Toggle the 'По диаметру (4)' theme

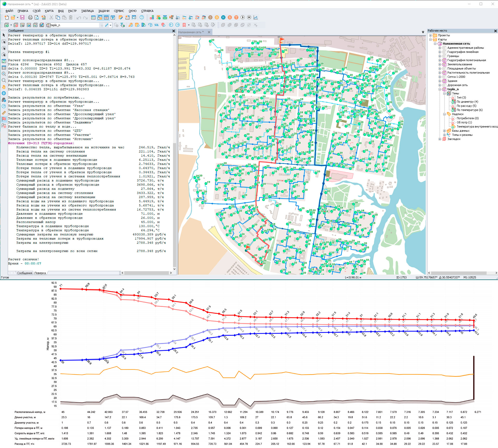(453, 102)
